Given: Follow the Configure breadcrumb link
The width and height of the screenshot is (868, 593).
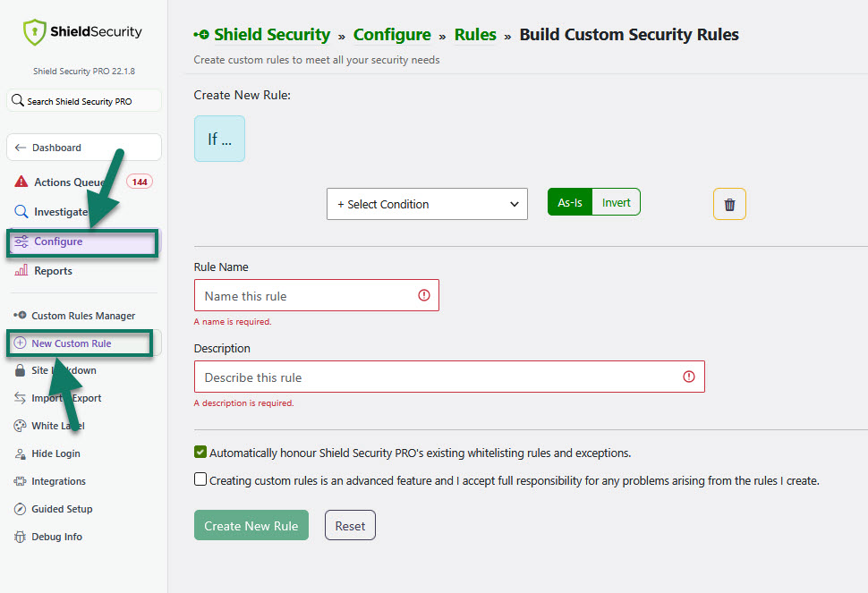Looking at the screenshot, I should point(392,35).
